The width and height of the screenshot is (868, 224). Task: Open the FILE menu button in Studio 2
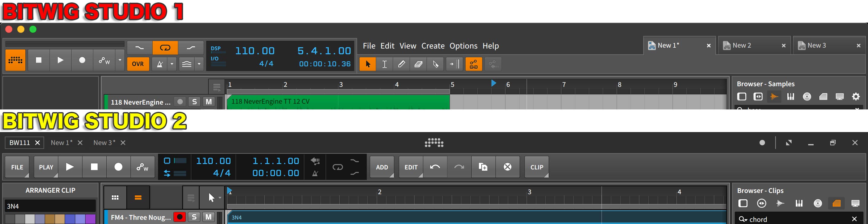[17, 167]
